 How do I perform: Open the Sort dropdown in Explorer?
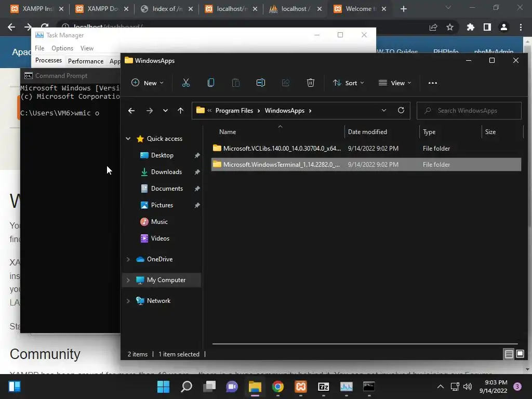(x=349, y=83)
